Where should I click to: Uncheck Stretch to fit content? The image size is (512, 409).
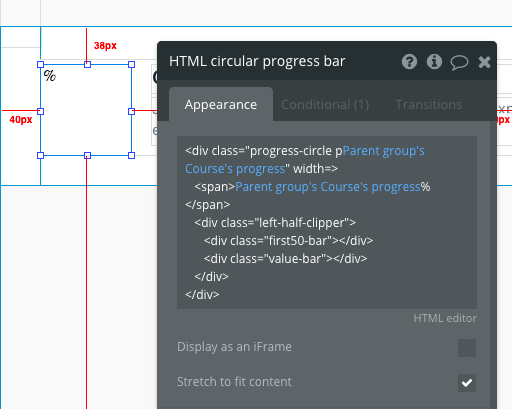(467, 383)
